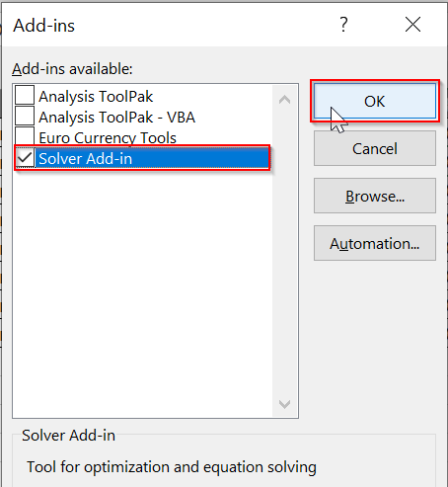Open the Browse... file picker

375,196
